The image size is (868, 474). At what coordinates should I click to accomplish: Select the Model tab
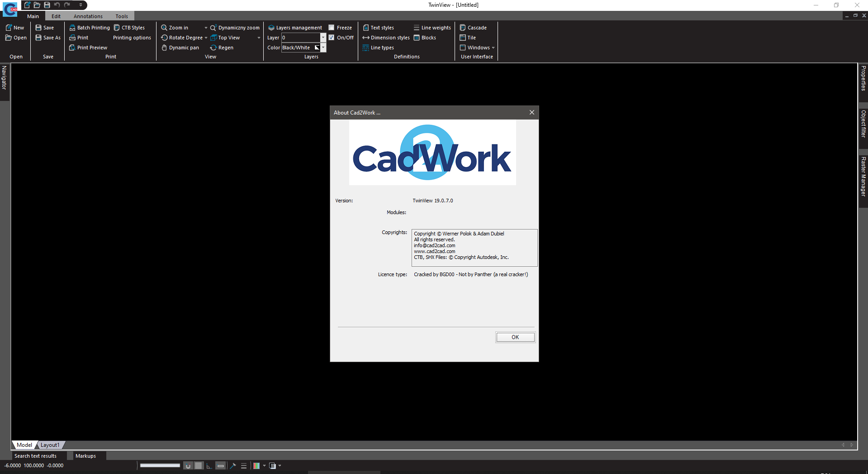[x=24, y=445]
